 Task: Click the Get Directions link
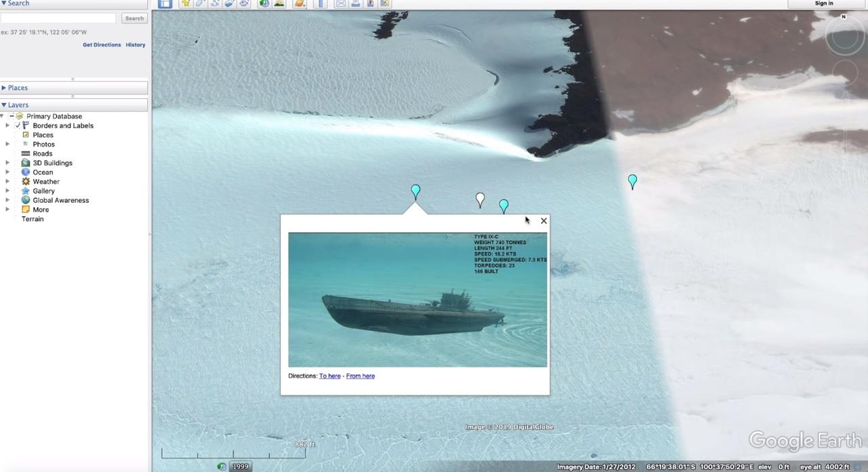[x=102, y=45]
